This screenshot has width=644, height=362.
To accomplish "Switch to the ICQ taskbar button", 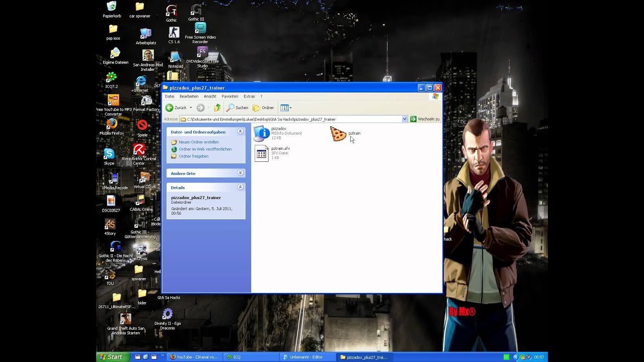I will [251, 357].
